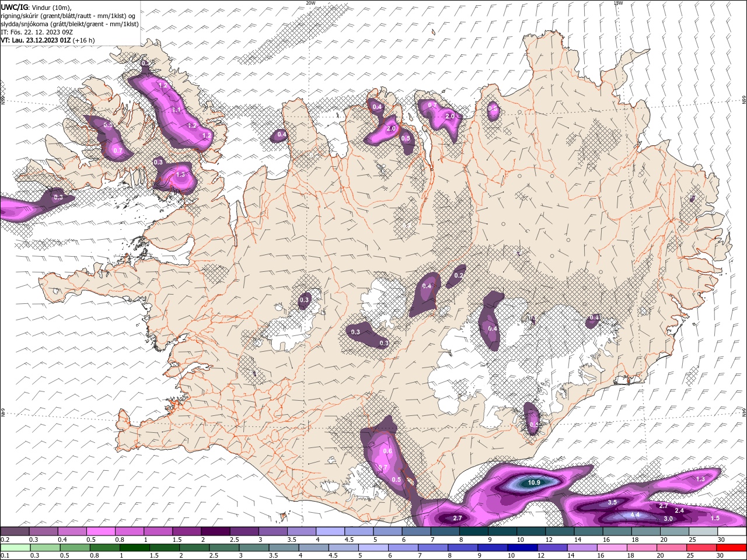747x560 pixels.
Task: Click the valid time line 'VT: Lau. 23.12.2023 01Z'
Action: (36, 40)
